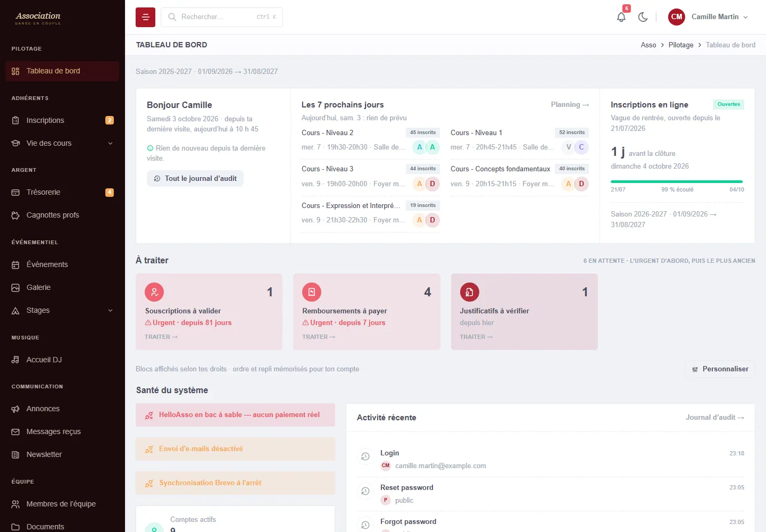This screenshot has width=766, height=532.
Task: Click the Personnaliser button
Action: tap(720, 369)
